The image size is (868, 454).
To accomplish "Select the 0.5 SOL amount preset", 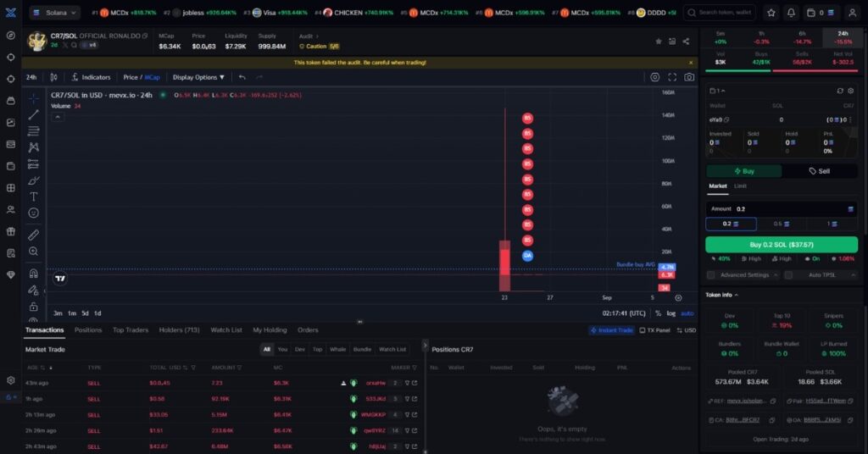I will pos(781,224).
